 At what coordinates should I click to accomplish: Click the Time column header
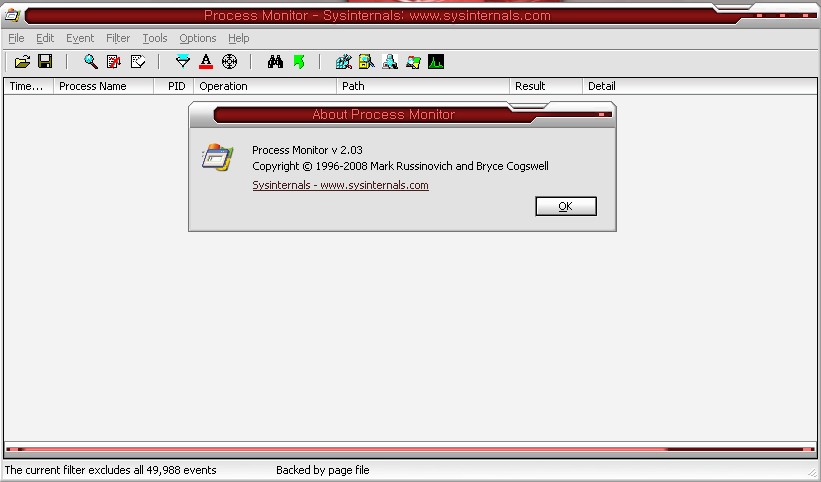point(28,86)
